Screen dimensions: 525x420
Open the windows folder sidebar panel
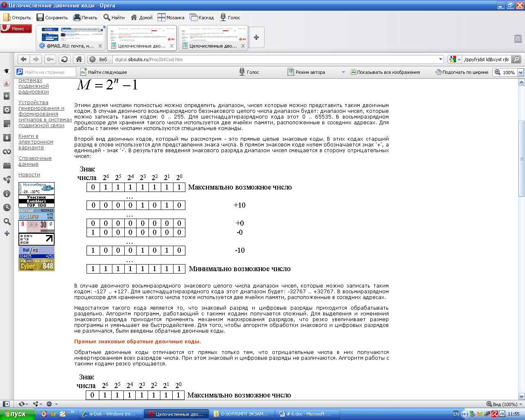click(x=7, y=166)
